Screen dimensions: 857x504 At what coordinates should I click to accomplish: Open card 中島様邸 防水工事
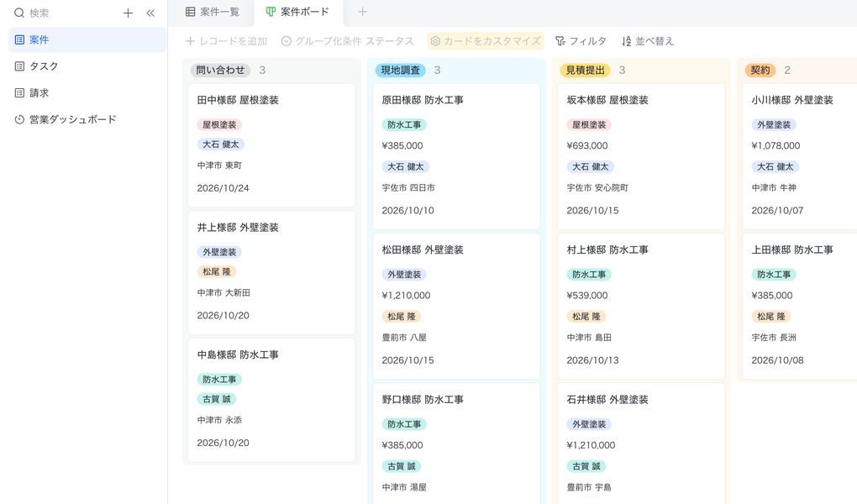271,400
